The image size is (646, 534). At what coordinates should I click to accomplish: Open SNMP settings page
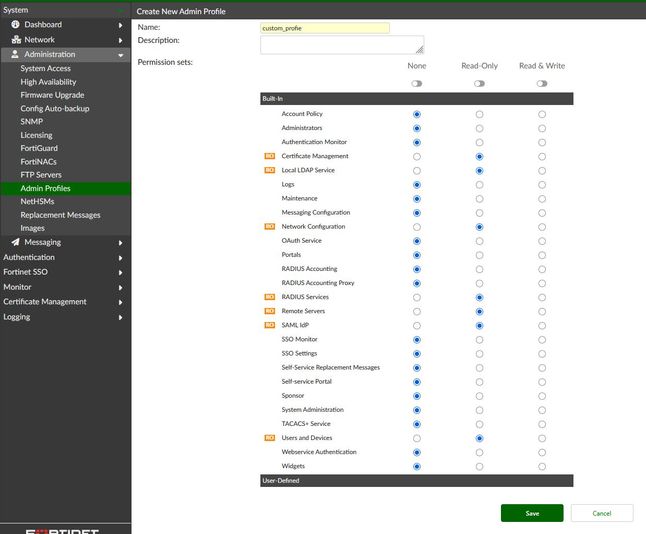[32, 122]
